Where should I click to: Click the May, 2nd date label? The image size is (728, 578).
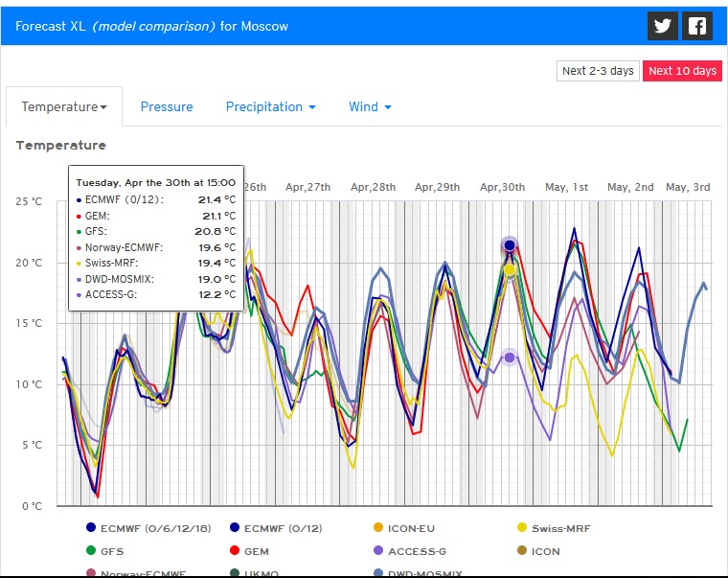tap(630, 187)
